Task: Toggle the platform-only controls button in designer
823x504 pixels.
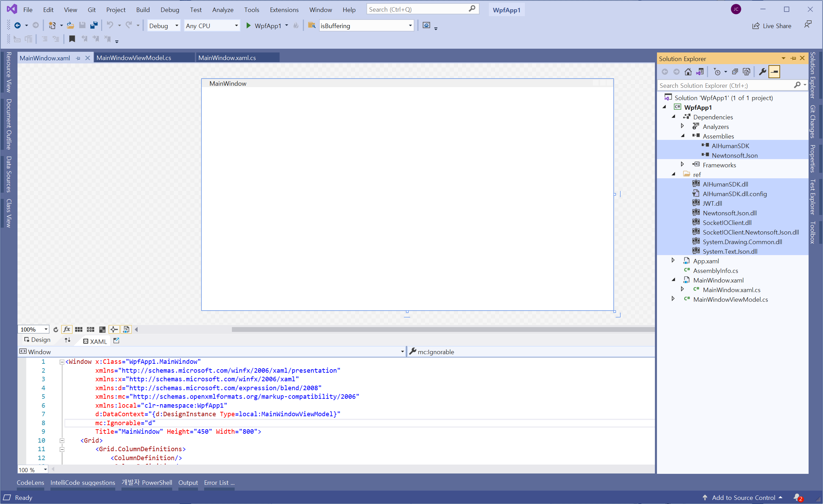Action: tap(126, 329)
